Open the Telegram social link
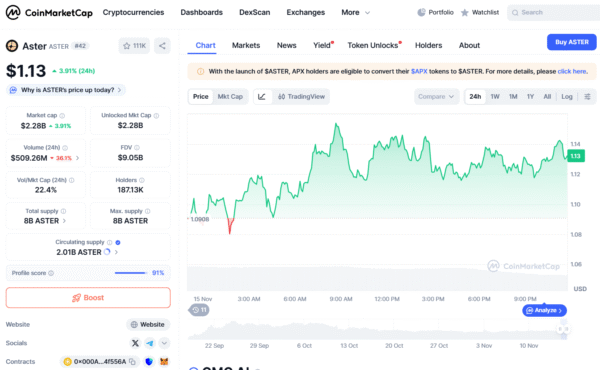 150,343
